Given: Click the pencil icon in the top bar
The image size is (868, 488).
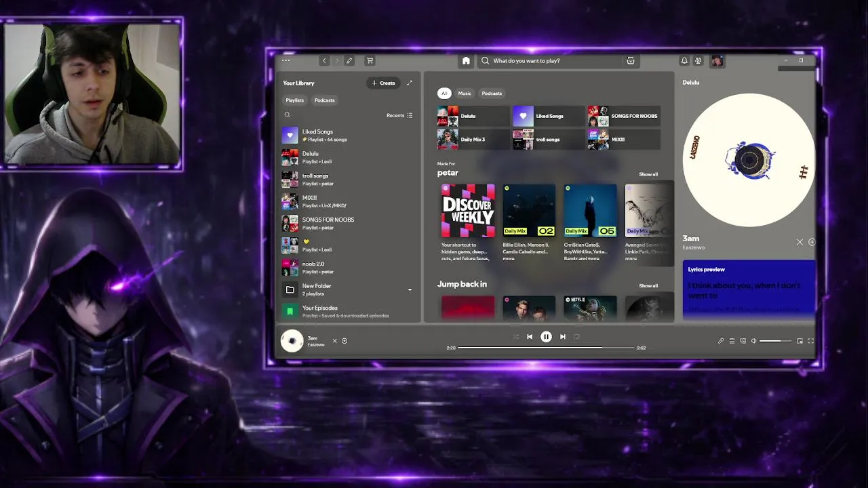Looking at the screenshot, I should [349, 60].
